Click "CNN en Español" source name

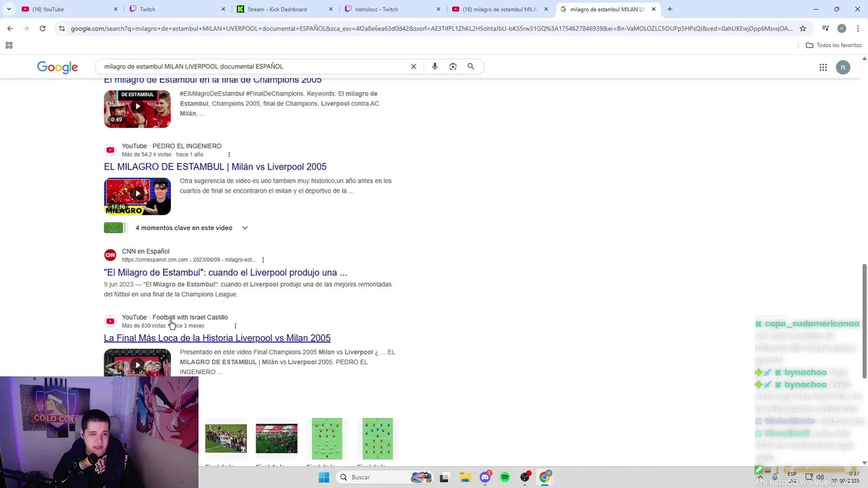pos(146,251)
